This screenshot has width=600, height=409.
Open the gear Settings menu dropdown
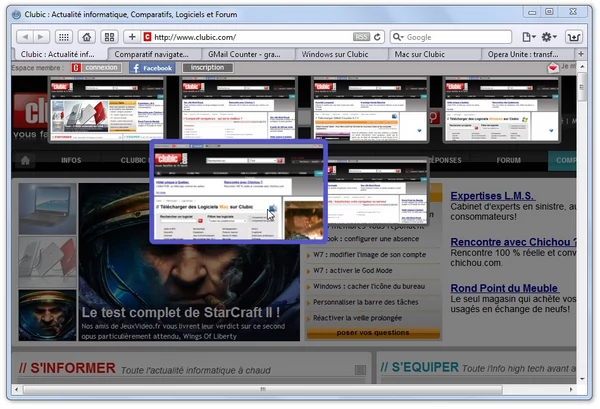pyautogui.click(x=549, y=37)
